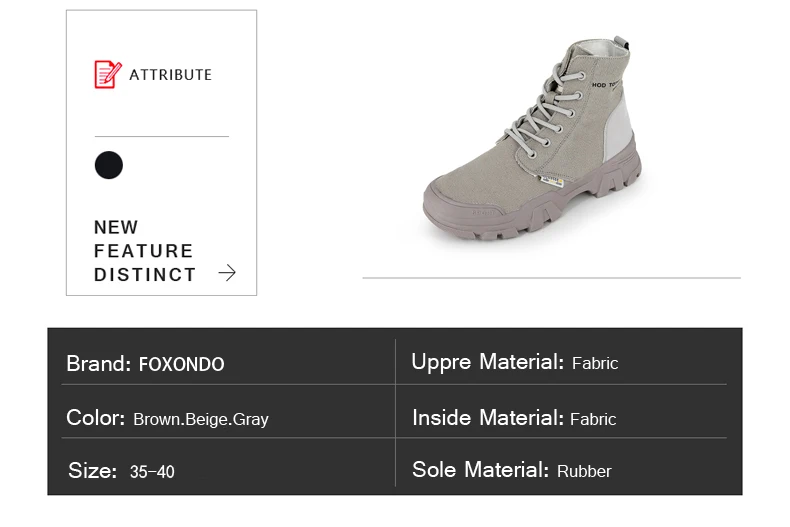This screenshot has width=790, height=527.
Task: Click the 35-40 size value
Action: coord(152,472)
